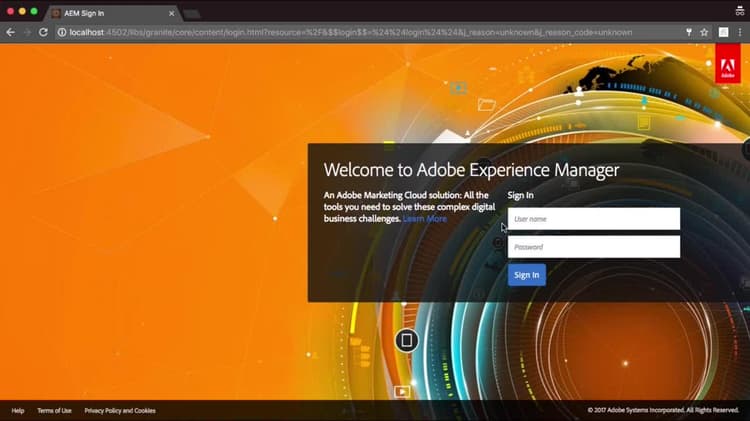
Task: Open Chrome three-dot menu
Action: tap(739, 32)
